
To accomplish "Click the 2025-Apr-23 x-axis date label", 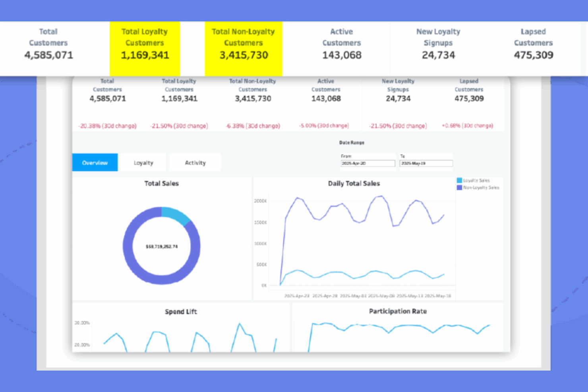I will coord(297,296).
